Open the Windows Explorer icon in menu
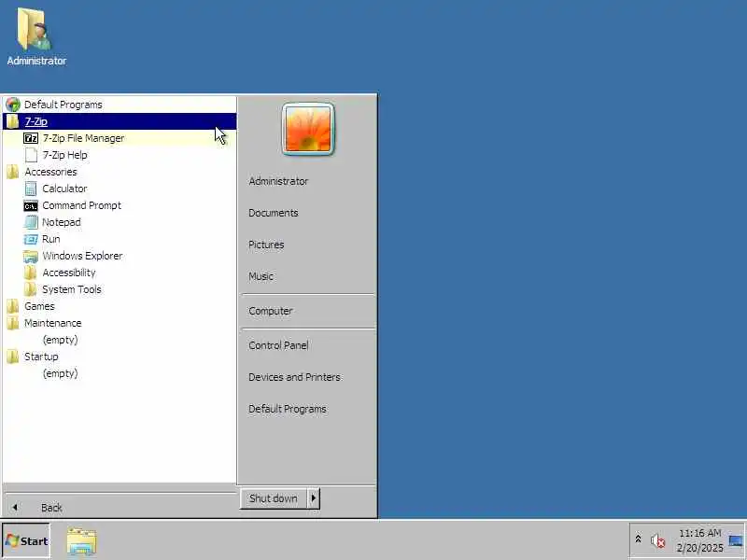The height and width of the screenshot is (560, 747). [x=31, y=256]
